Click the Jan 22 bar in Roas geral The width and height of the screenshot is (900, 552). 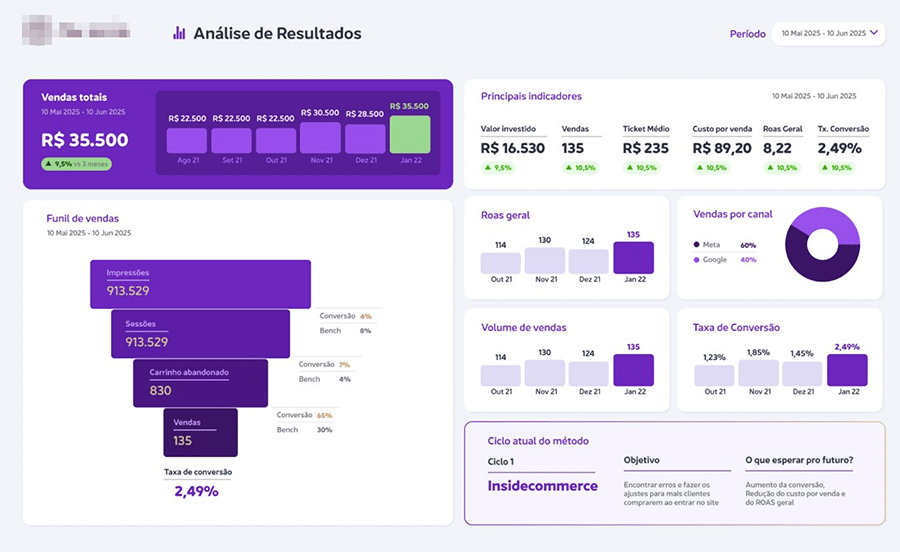pyautogui.click(x=633, y=258)
